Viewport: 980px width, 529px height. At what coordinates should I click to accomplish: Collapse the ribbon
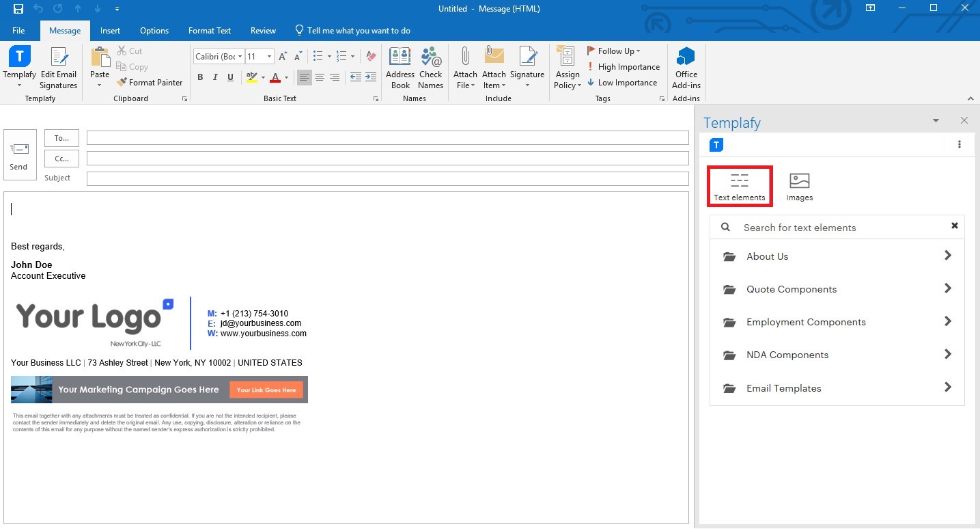pos(970,98)
